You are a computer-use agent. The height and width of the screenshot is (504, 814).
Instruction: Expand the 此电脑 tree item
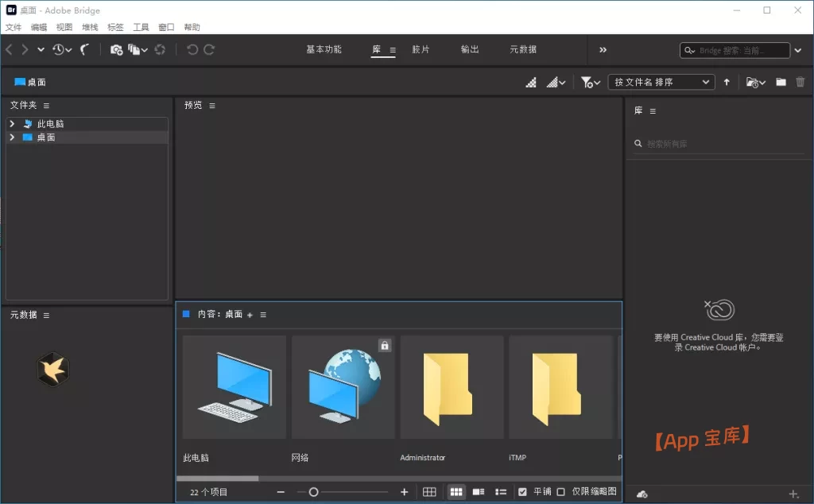[x=10, y=123]
